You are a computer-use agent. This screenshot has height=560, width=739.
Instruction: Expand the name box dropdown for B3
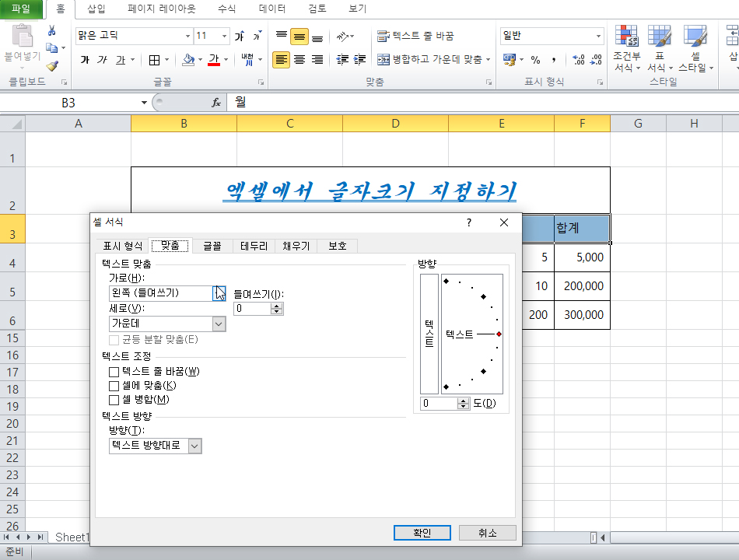point(144,103)
